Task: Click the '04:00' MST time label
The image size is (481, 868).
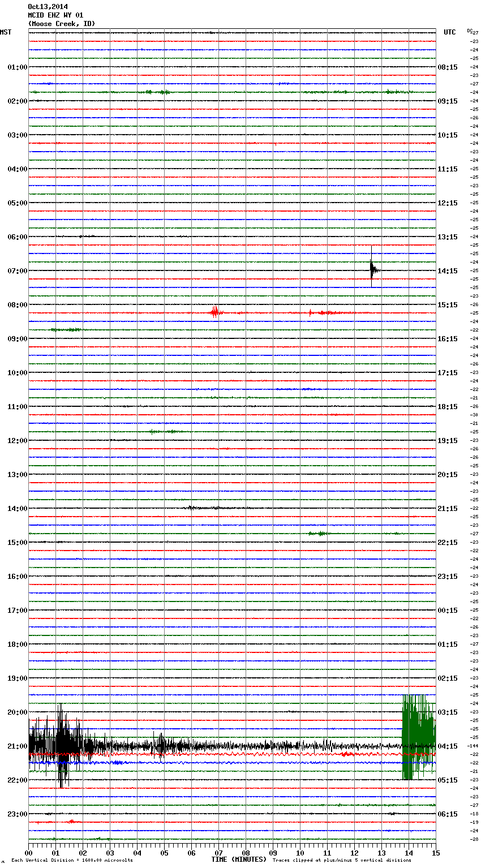Action: 18,169
